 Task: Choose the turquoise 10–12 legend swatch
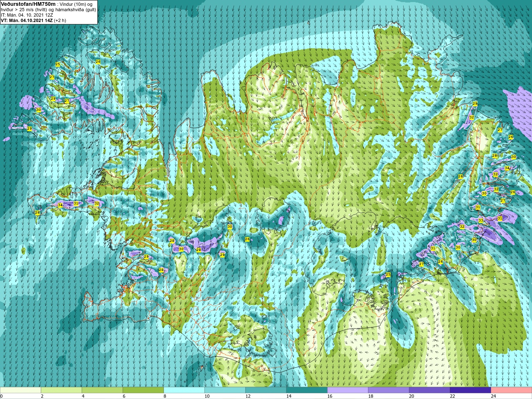point(225,390)
